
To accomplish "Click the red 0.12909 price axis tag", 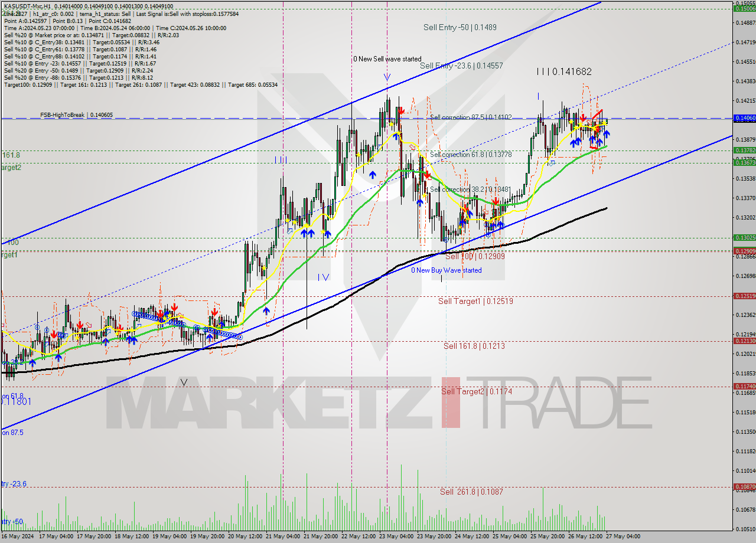I will click(x=744, y=251).
